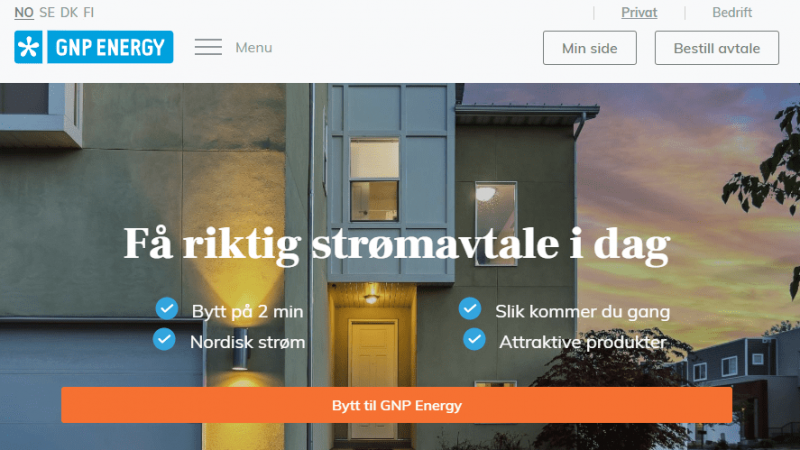Click the checkmark beside Attraktive produkter
Image resolution: width=800 pixels, height=450 pixels.
474,339
